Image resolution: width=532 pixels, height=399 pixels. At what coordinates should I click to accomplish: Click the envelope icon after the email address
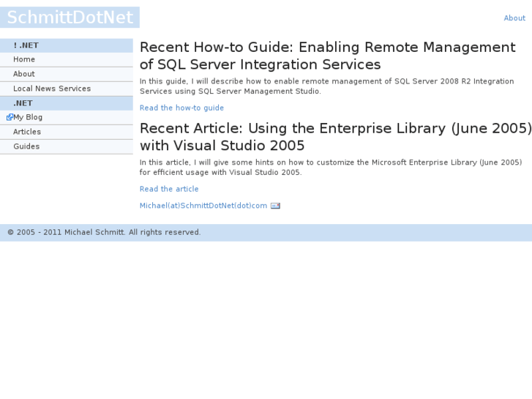[x=275, y=206]
